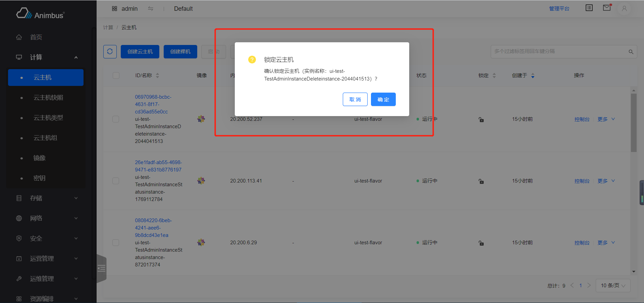Click the table vertical scrollbar
Viewport: 644px width, 303px height.
634,123
